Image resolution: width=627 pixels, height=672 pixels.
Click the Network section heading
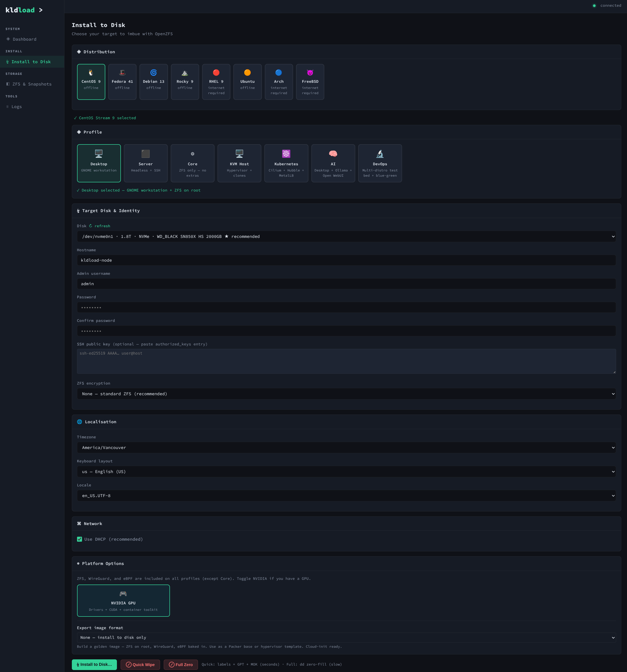(90, 524)
